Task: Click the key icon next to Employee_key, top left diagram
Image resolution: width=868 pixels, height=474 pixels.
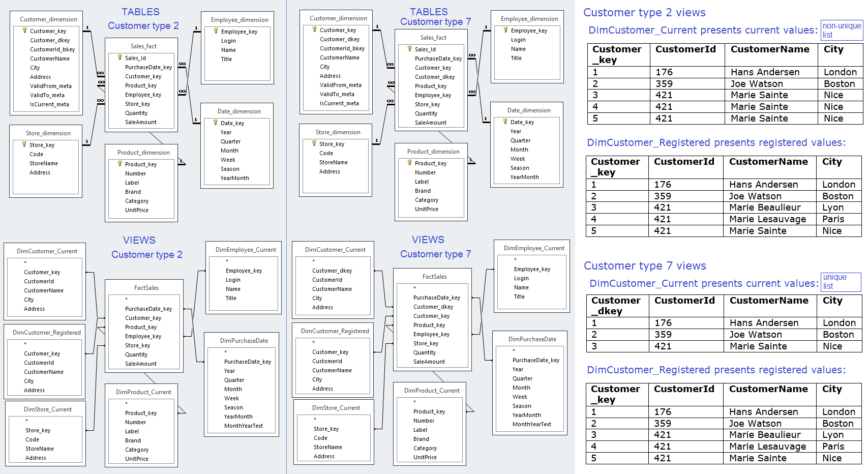Action: coord(216,31)
